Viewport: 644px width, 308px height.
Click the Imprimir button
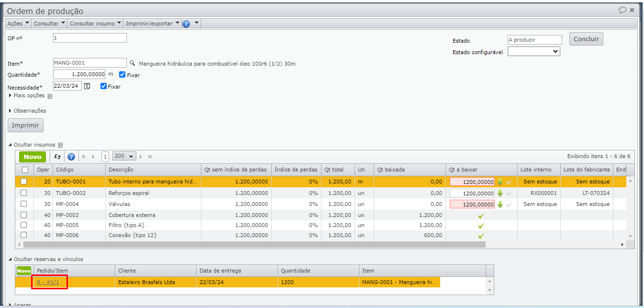25,125
